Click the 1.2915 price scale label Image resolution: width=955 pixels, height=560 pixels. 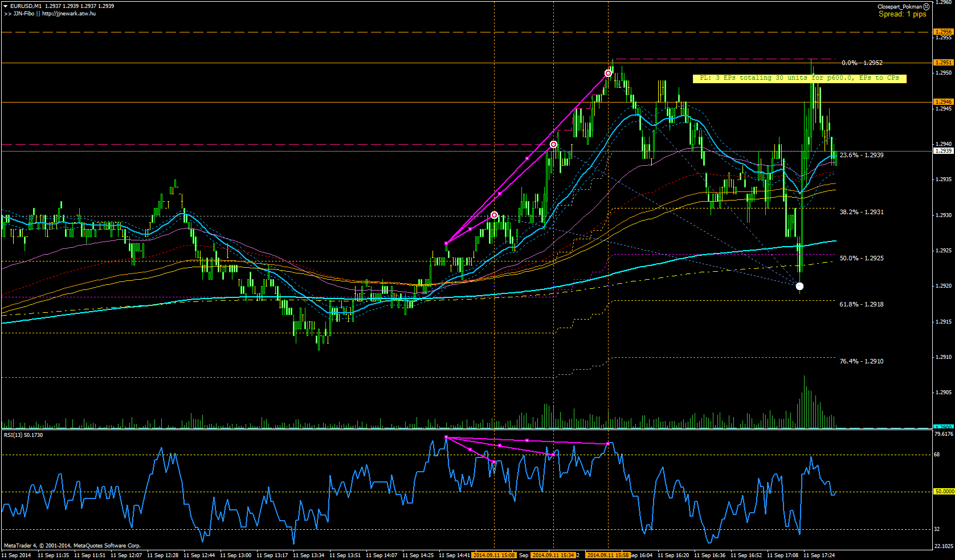click(944, 322)
